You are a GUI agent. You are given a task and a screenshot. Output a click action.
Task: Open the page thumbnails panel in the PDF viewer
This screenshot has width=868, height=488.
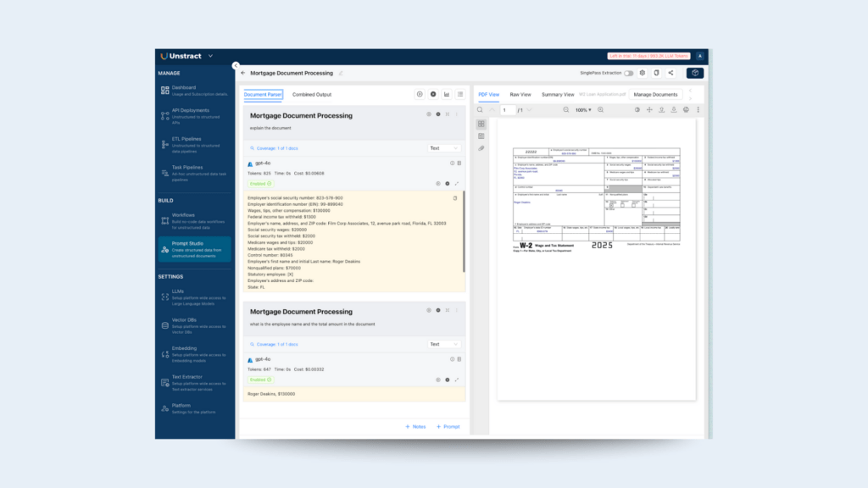coord(481,125)
